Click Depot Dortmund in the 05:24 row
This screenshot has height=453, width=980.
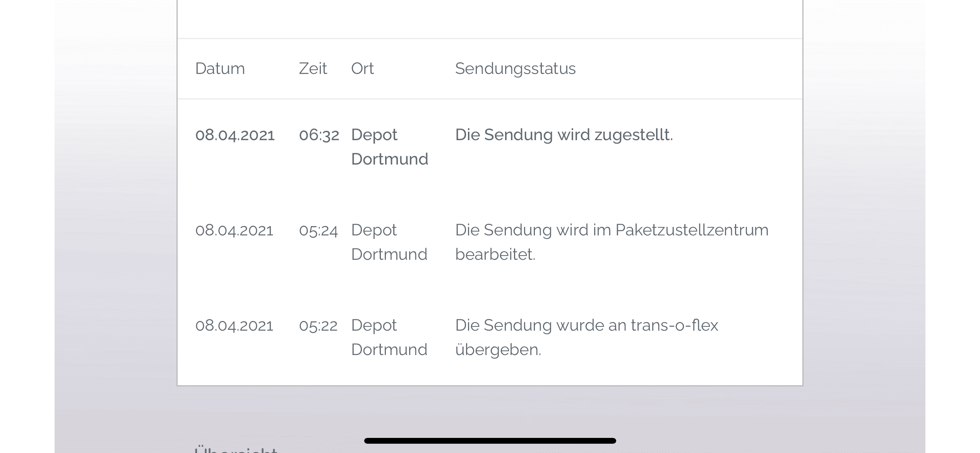click(x=389, y=242)
